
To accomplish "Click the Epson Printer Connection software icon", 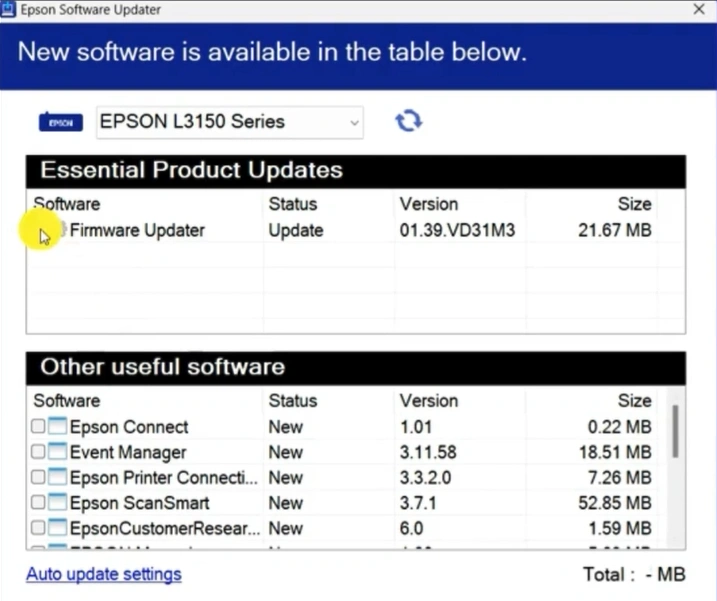I will (x=57, y=478).
